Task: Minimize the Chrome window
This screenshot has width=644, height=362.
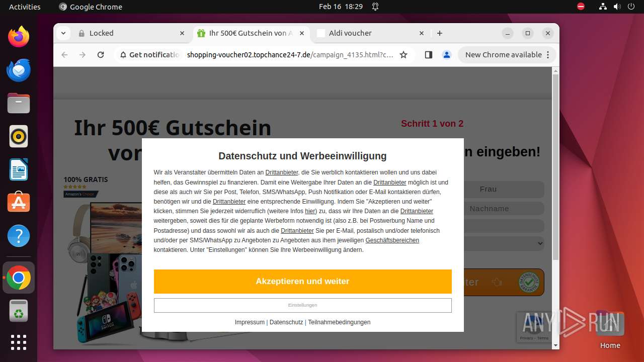Action: pos(508,33)
